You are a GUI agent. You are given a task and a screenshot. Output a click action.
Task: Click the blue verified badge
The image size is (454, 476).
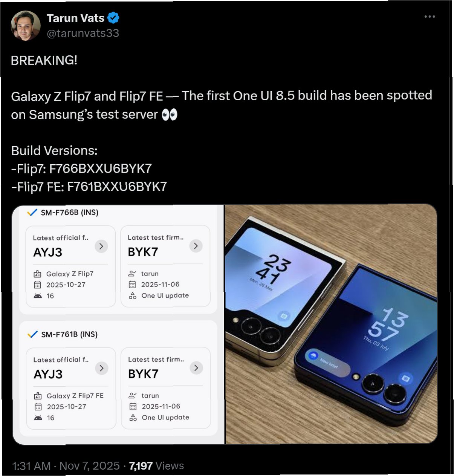[113, 18]
